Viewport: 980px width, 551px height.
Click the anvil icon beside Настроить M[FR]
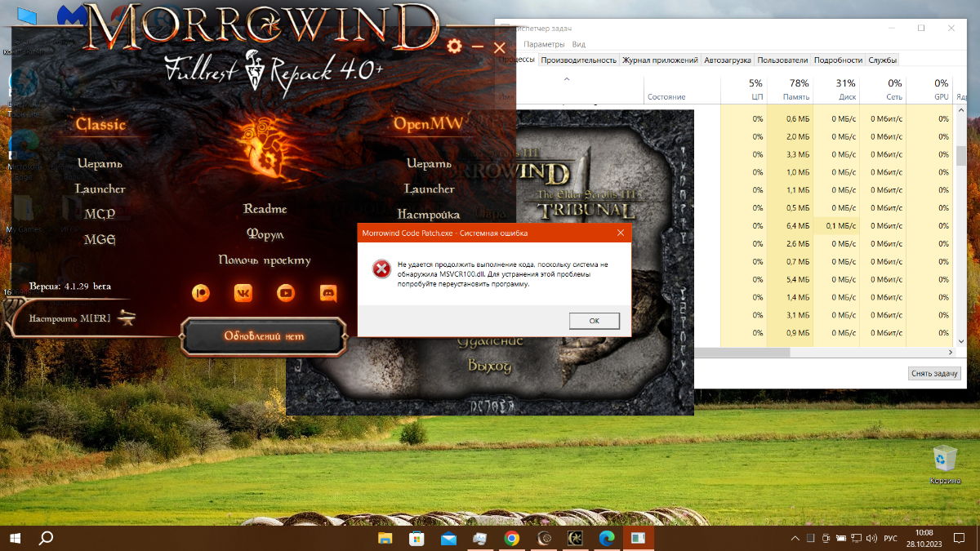pyautogui.click(x=126, y=318)
